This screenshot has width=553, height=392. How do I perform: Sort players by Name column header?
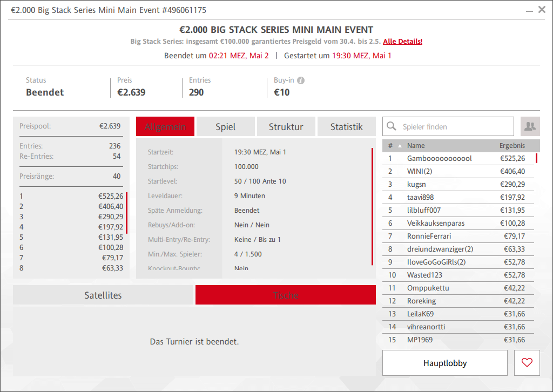point(416,146)
